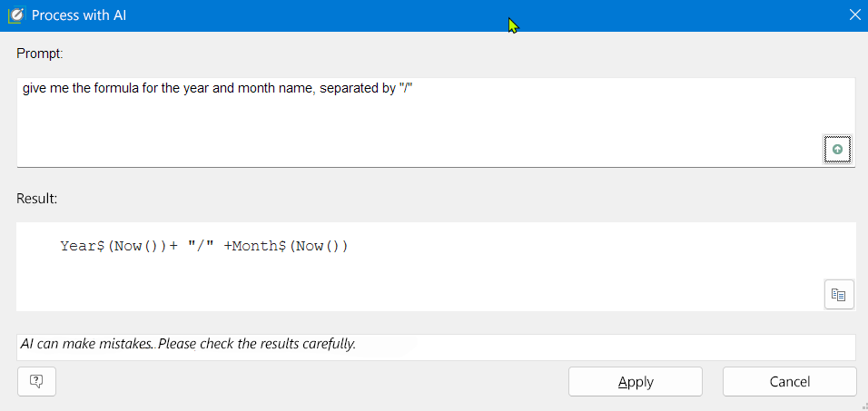This screenshot has width=868, height=411.
Task: Click the Process with AI app icon
Action: [x=15, y=15]
